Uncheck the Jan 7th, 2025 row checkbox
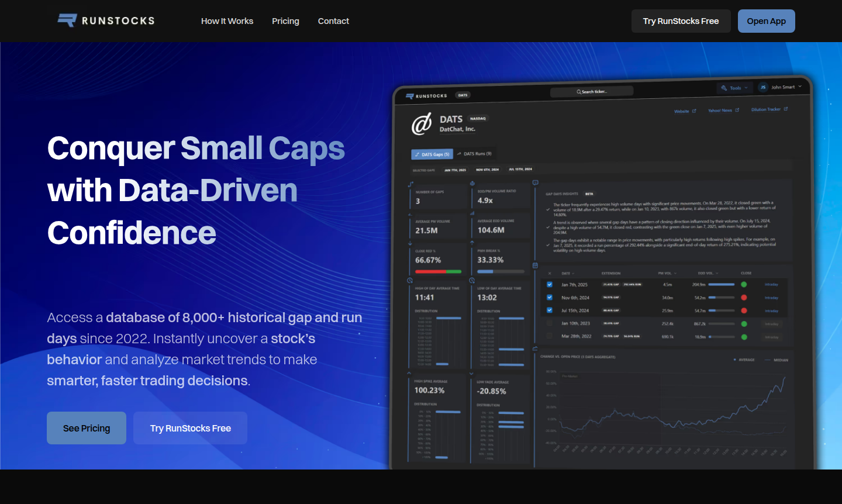The height and width of the screenshot is (504, 842). click(x=550, y=285)
